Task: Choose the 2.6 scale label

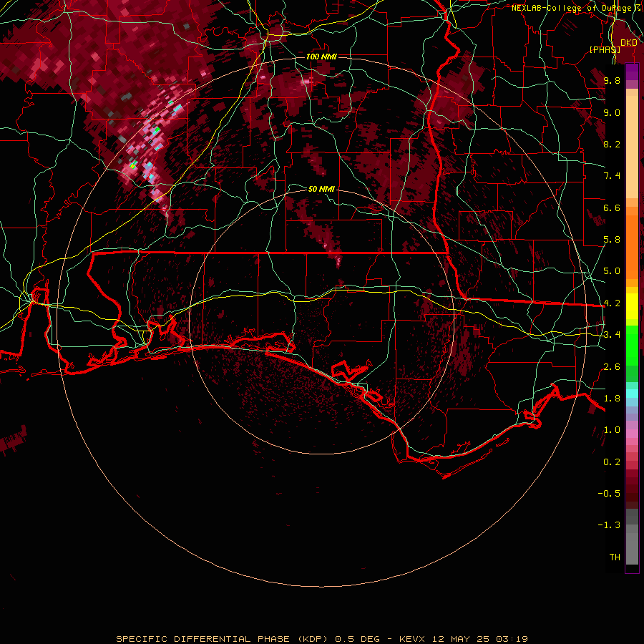Action: 612,367
